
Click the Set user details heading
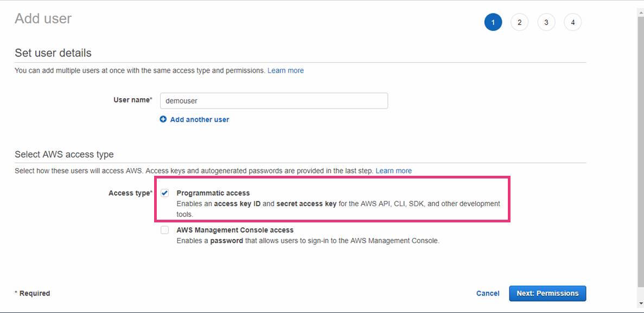(x=53, y=53)
